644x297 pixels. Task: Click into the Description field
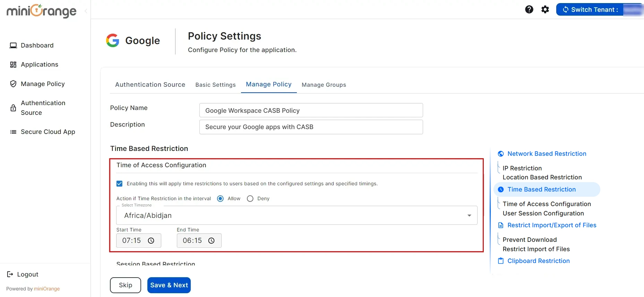(x=311, y=127)
